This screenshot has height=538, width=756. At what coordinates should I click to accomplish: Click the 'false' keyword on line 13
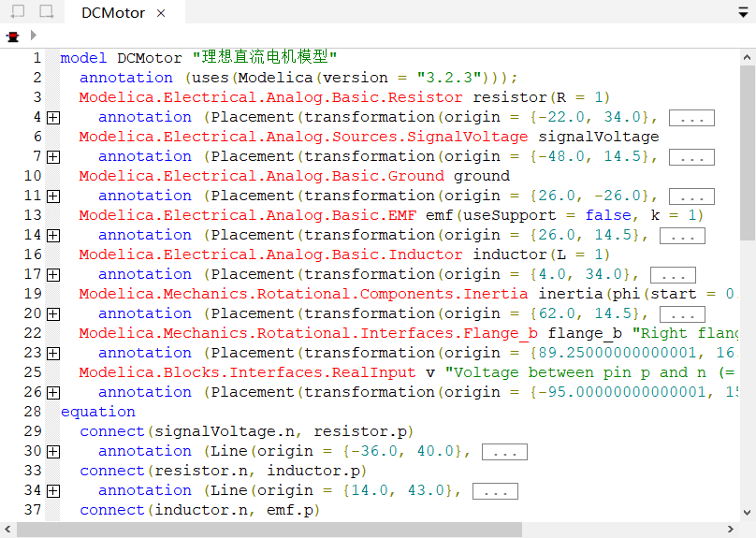click(x=608, y=215)
